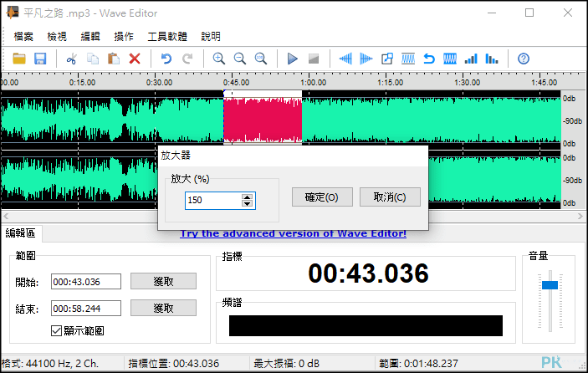This screenshot has width=588, height=373.
Task: Paste the clipboard using the toolbar icon
Action: pos(114,59)
